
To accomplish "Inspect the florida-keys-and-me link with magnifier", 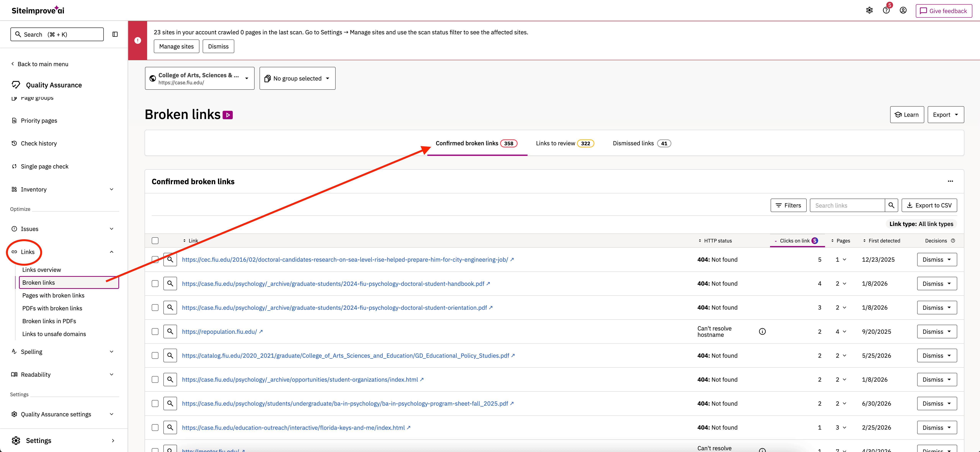I will click(x=170, y=427).
